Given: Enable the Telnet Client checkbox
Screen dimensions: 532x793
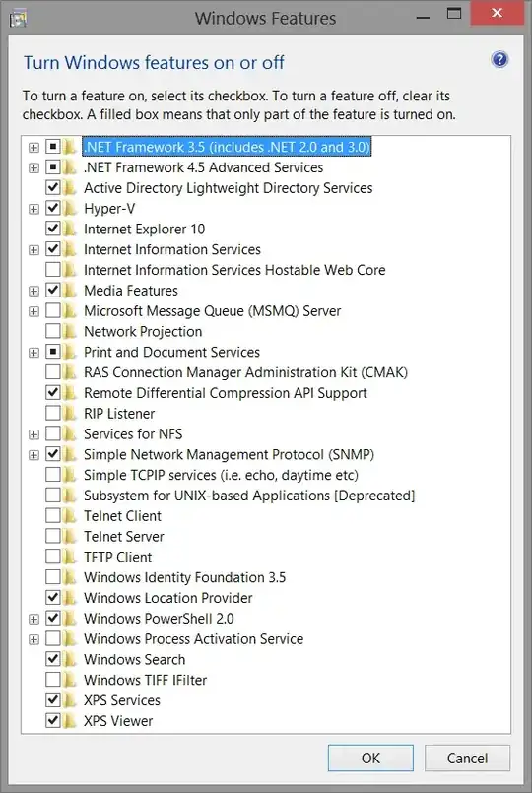Looking at the screenshot, I should 53,515.
